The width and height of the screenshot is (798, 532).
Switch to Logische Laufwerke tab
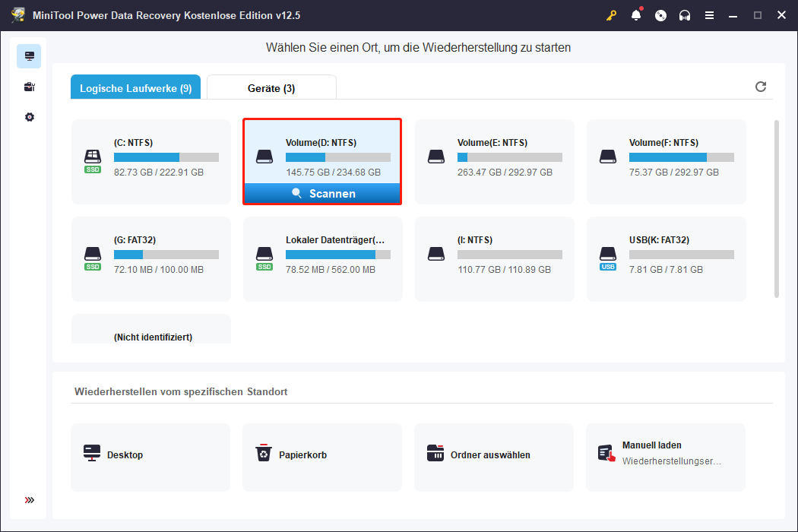click(x=135, y=87)
